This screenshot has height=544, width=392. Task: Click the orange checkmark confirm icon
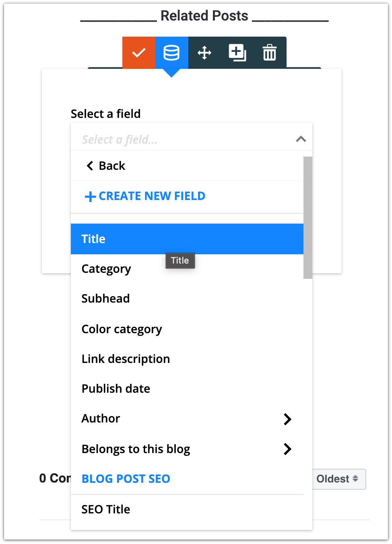tap(139, 53)
